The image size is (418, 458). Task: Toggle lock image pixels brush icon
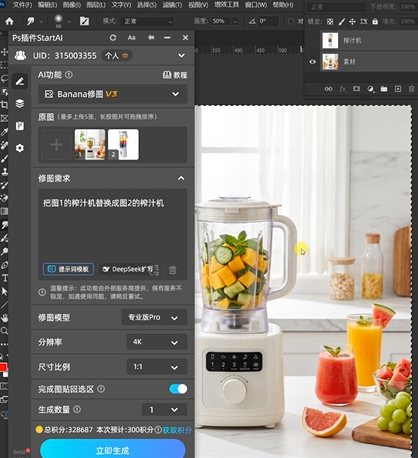point(342,22)
